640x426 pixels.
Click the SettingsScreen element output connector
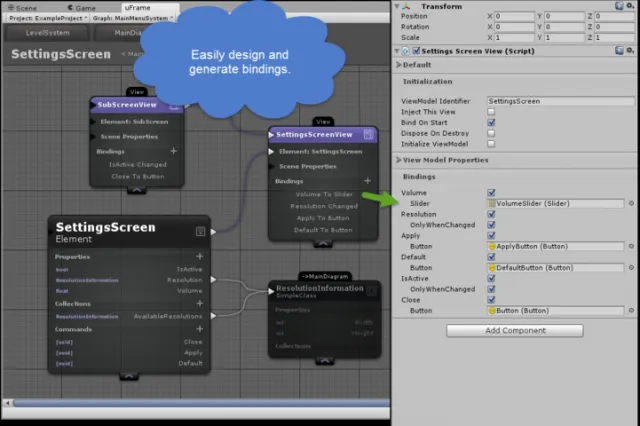[213, 231]
